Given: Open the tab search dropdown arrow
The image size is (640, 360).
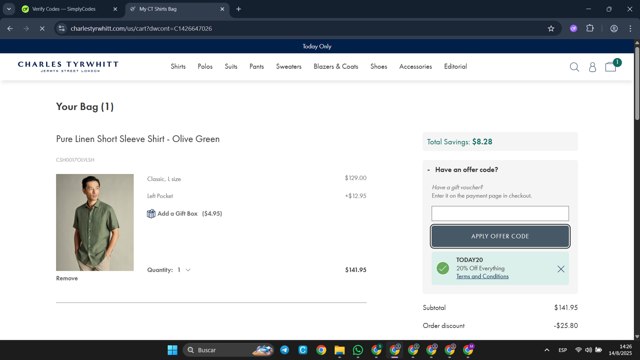Looking at the screenshot, I should coord(9,9).
